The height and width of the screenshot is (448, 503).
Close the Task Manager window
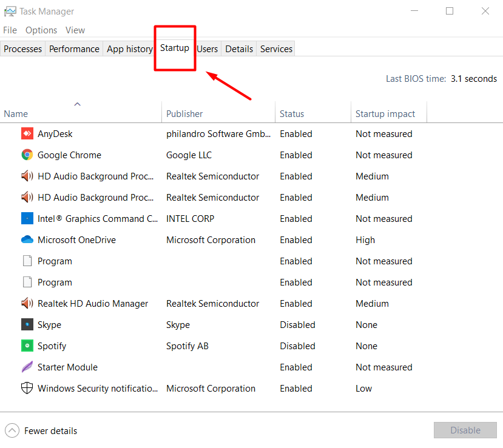[x=485, y=11]
